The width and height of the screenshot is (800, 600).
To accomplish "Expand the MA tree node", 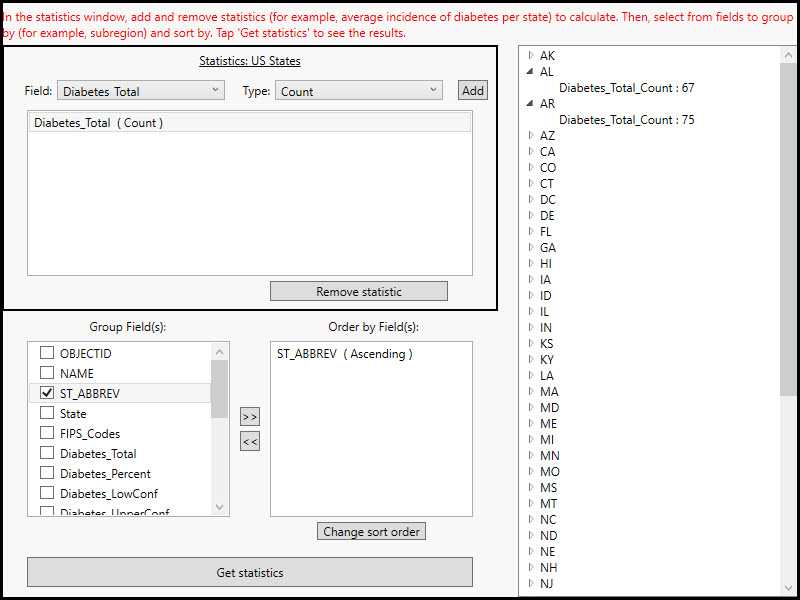I will (x=531, y=391).
